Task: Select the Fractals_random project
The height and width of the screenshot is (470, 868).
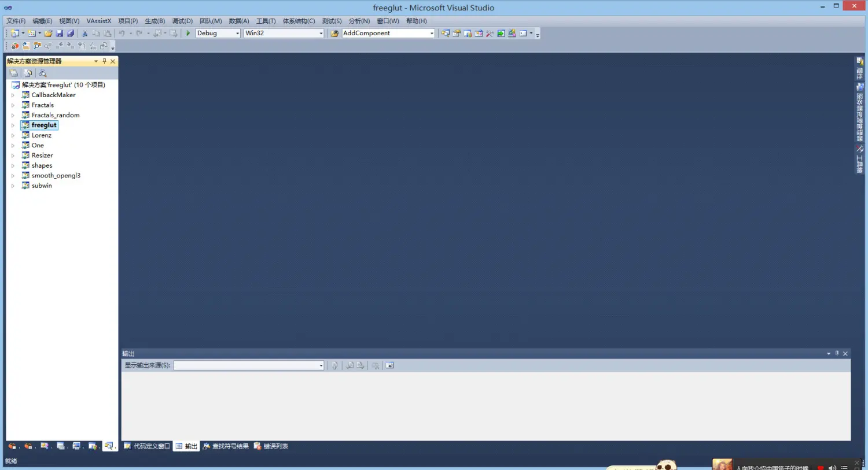Action: click(x=56, y=115)
